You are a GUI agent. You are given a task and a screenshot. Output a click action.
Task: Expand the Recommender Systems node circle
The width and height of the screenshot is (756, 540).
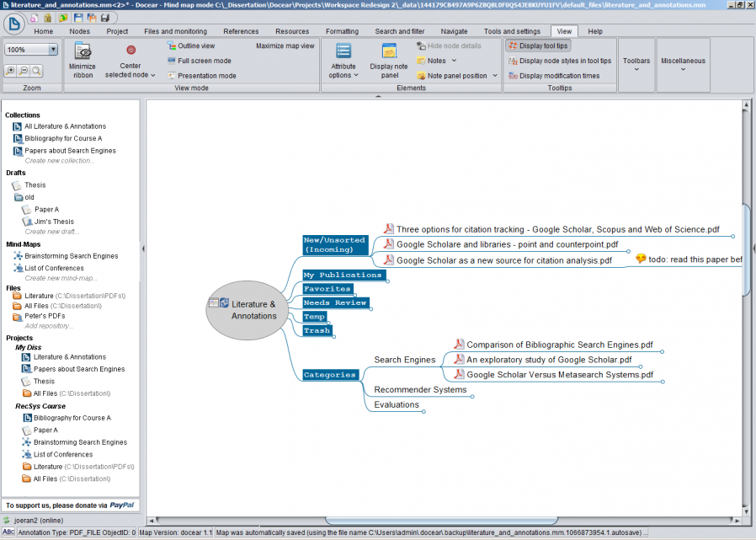(x=472, y=397)
